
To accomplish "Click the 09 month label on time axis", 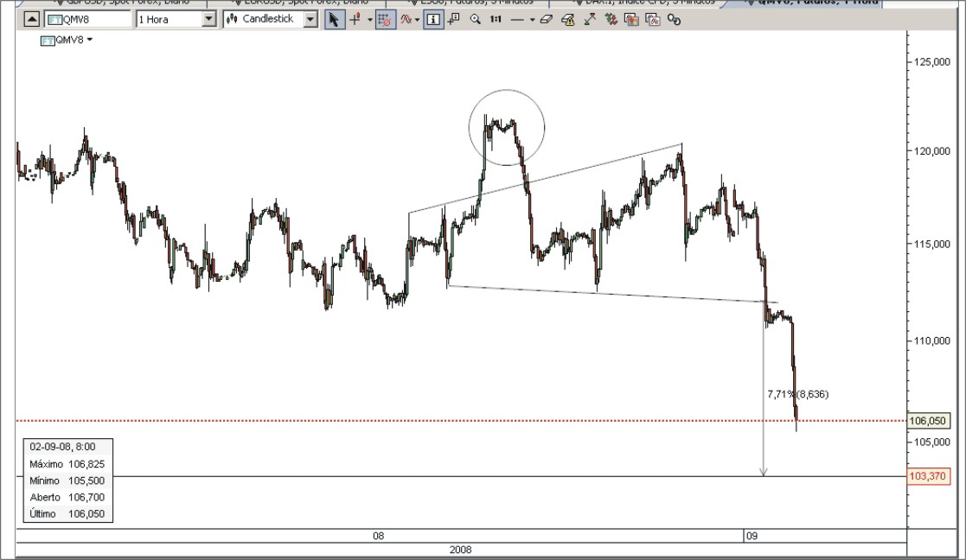I will coord(752,536).
